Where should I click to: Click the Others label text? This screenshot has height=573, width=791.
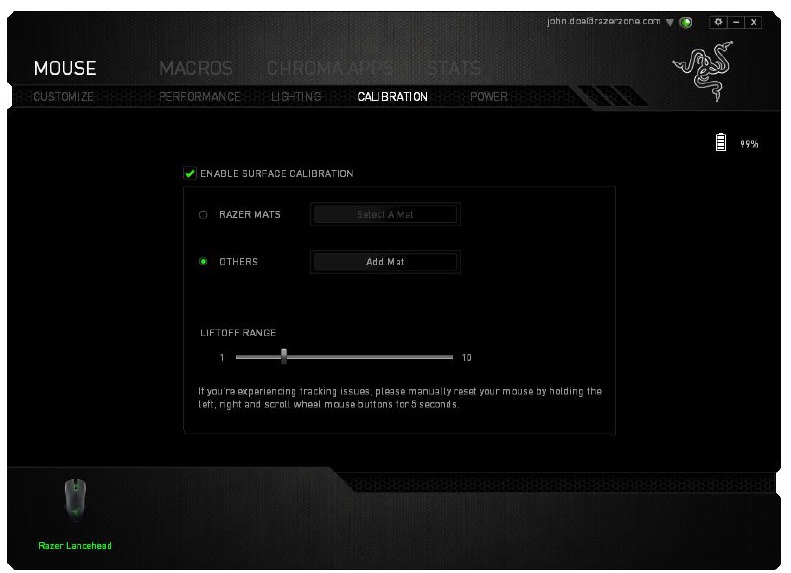[239, 262]
